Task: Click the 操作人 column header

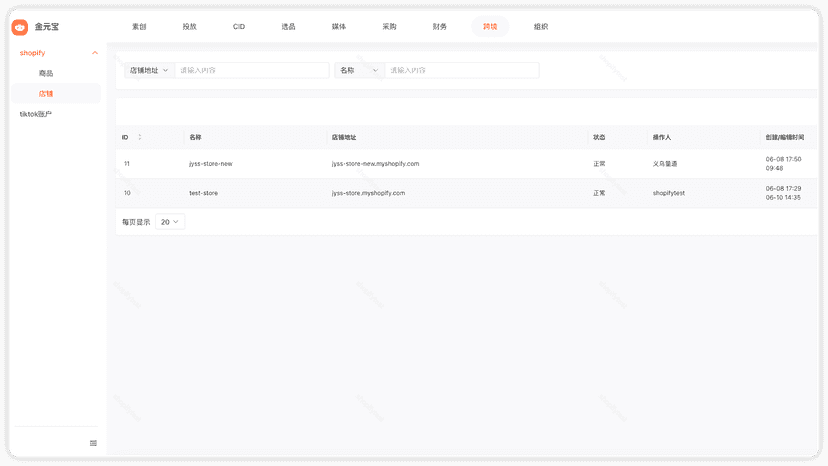Action: pos(662,137)
